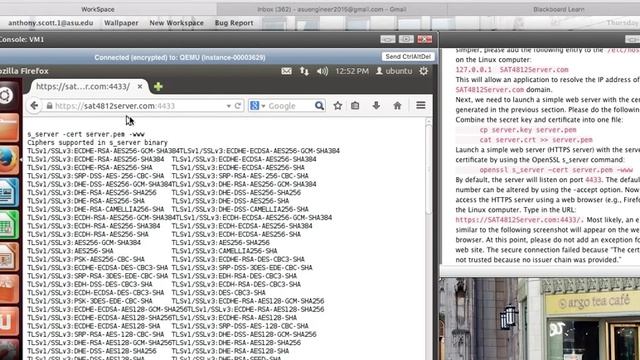
Task: Click the 127.0.0.1 SAT4812Server.com text
Action: pyautogui.click(x=512, y=70)
